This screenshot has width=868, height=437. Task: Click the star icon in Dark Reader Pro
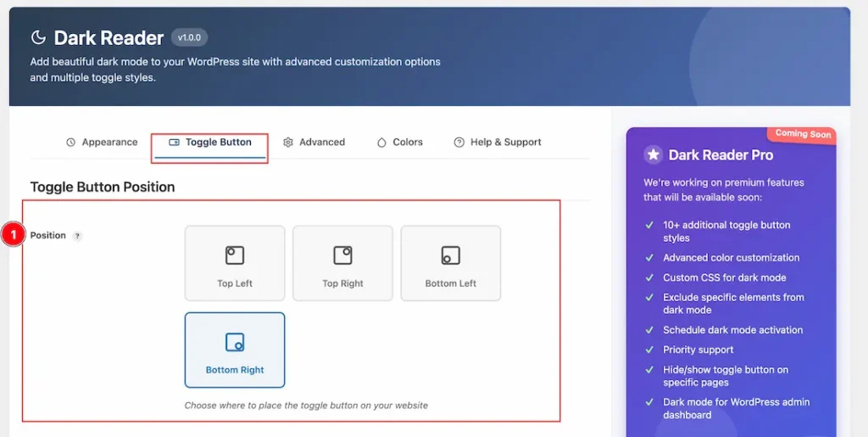pos(654,154)
